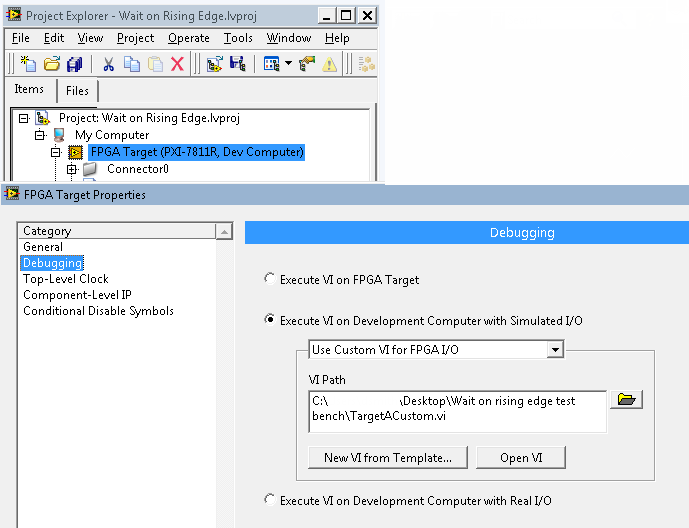689x528 pixels.
Task: Click the Open Project folder icon
Action: (51, 64)
